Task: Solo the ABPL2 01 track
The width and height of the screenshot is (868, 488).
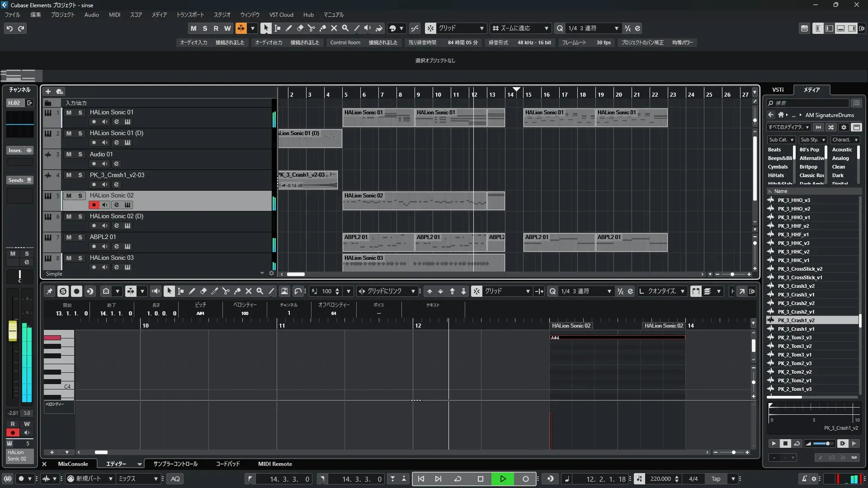Action: [x=80, y=237]
